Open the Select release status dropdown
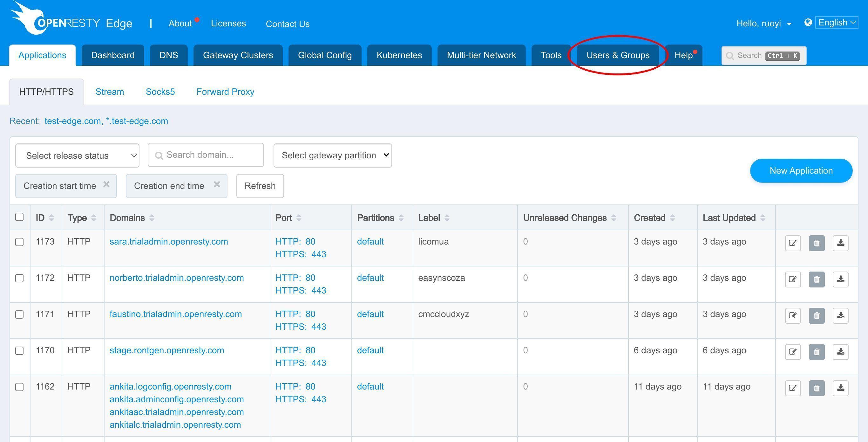868x442 pixels. (77, 155)
